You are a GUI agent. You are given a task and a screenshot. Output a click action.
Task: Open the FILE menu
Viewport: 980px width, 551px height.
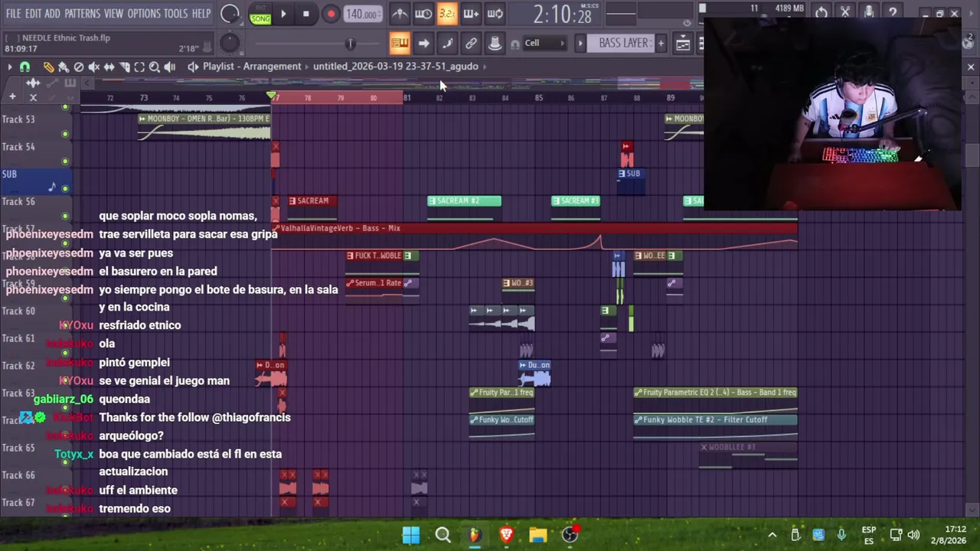click(13, 14)
